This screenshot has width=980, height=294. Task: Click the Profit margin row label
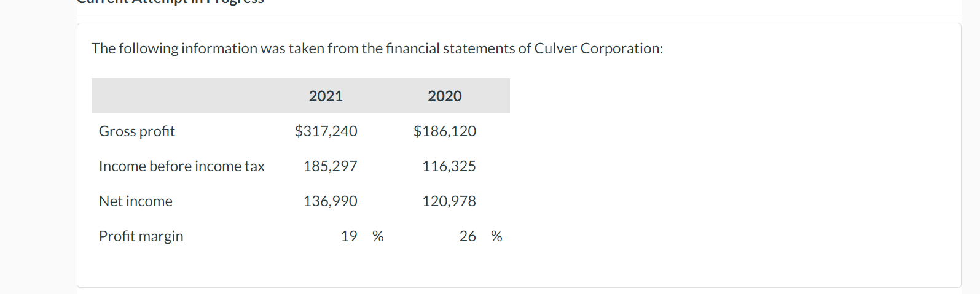tap(141, 236)
